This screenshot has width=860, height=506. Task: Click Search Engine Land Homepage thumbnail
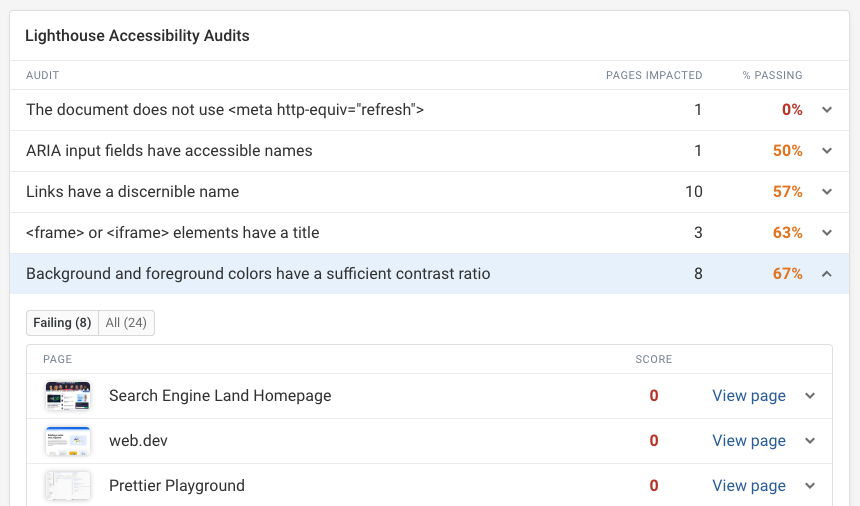[x=68, y=396]
